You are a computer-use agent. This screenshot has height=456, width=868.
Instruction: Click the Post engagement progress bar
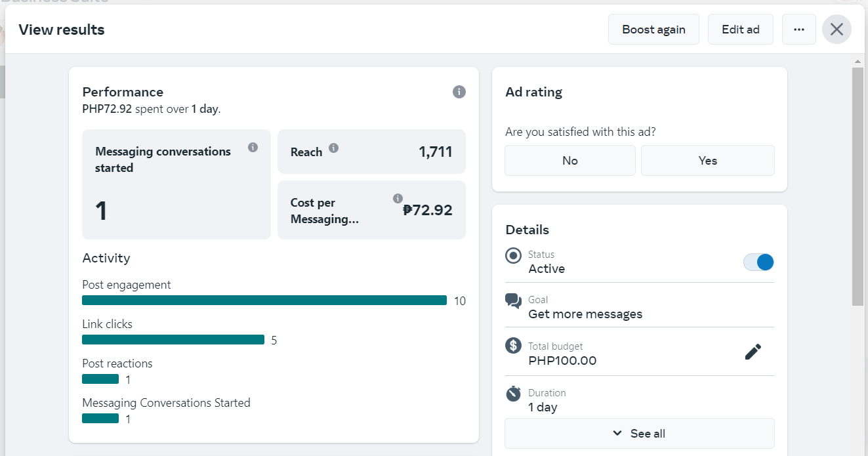[x=264, y=301]
